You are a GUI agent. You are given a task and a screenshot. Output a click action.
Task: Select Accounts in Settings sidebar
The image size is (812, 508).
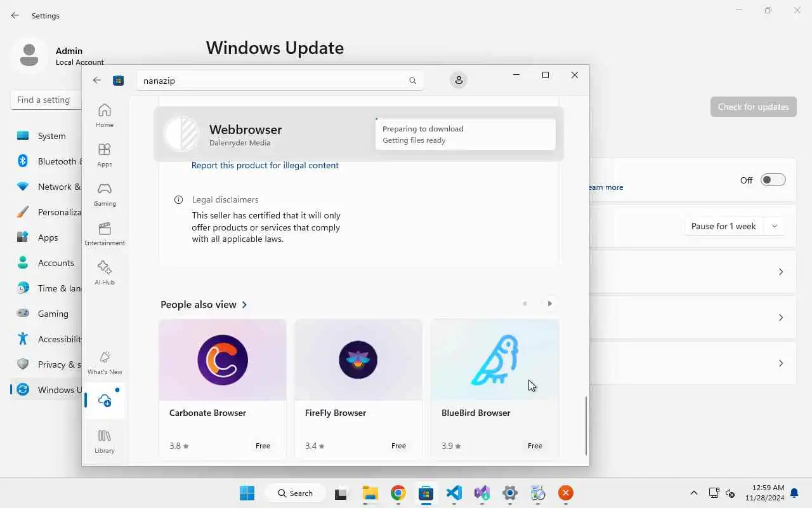[46, 263]
